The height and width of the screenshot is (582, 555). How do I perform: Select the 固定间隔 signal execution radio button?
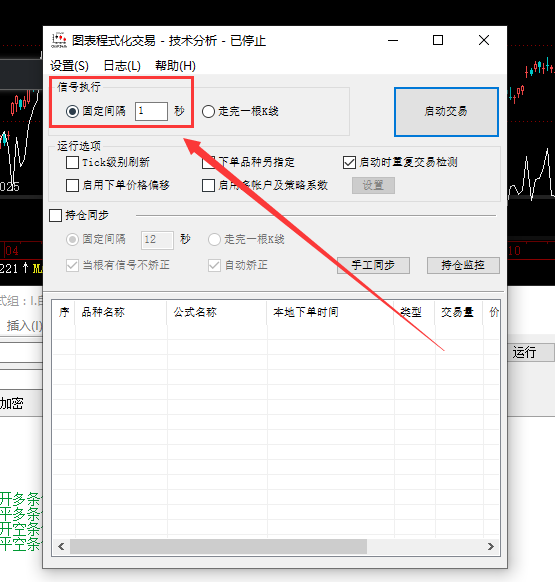coord(72,111)
